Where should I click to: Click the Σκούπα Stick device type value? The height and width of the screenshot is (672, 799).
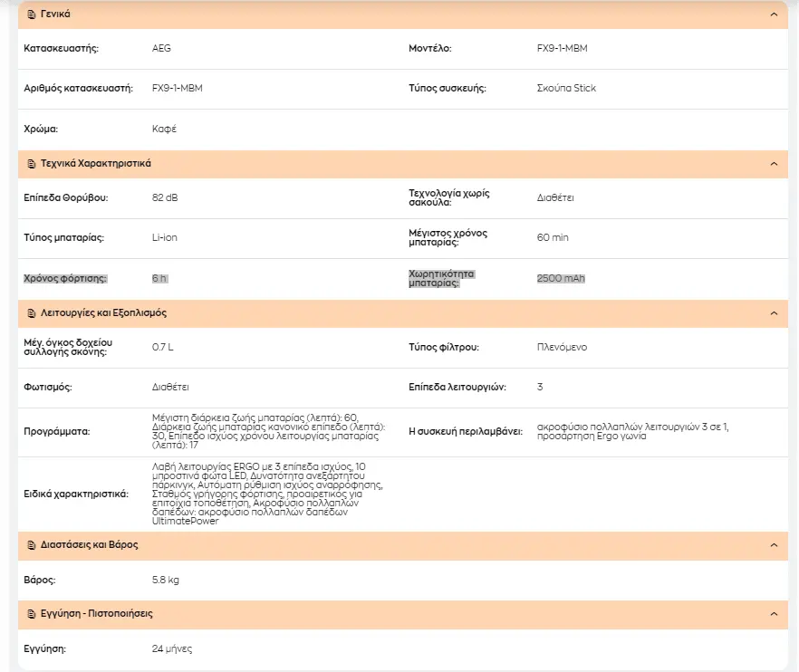click(566, 88)
